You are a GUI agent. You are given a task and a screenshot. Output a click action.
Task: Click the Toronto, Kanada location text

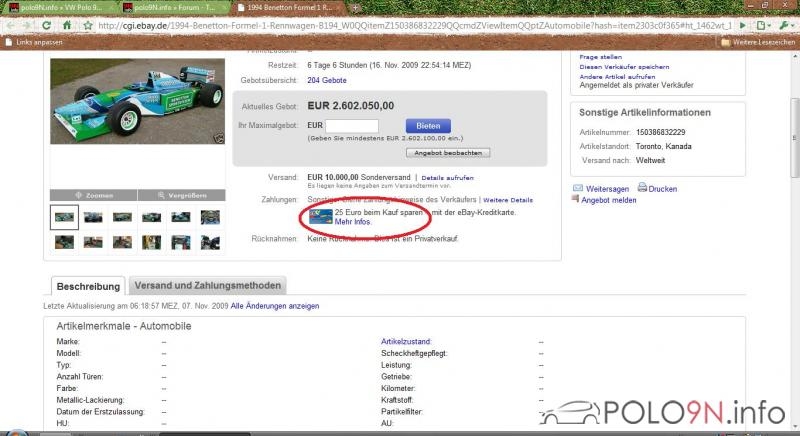664,146
